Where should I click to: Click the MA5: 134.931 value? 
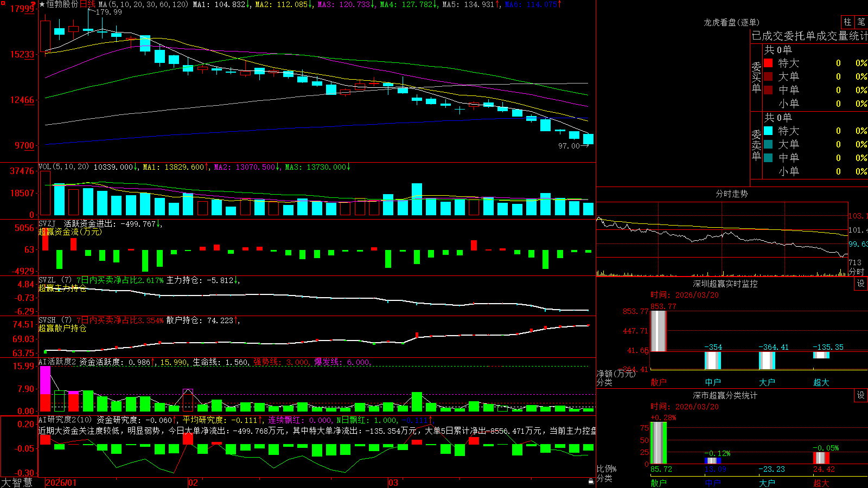pyautogui.click(x=471, y=4)
